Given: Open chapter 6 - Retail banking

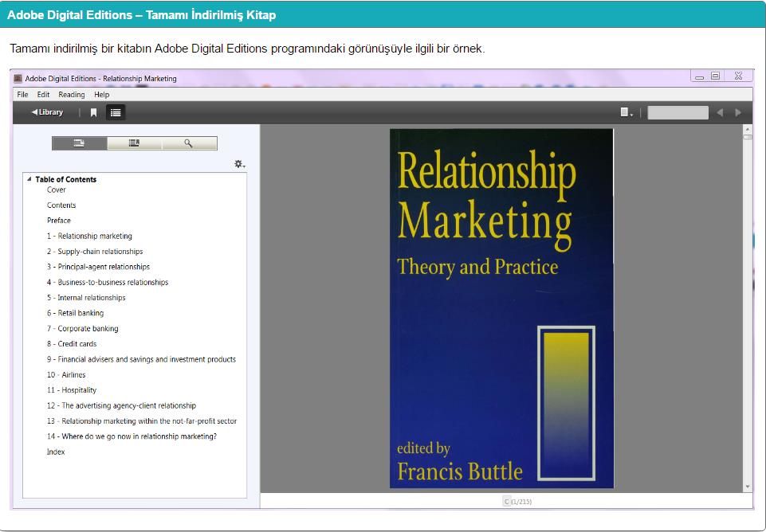Looking at the screenshot, I should point(75,313).
